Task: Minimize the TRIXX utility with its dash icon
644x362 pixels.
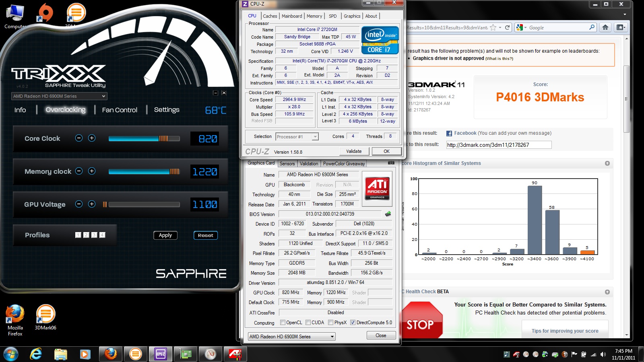Action: 215,93
